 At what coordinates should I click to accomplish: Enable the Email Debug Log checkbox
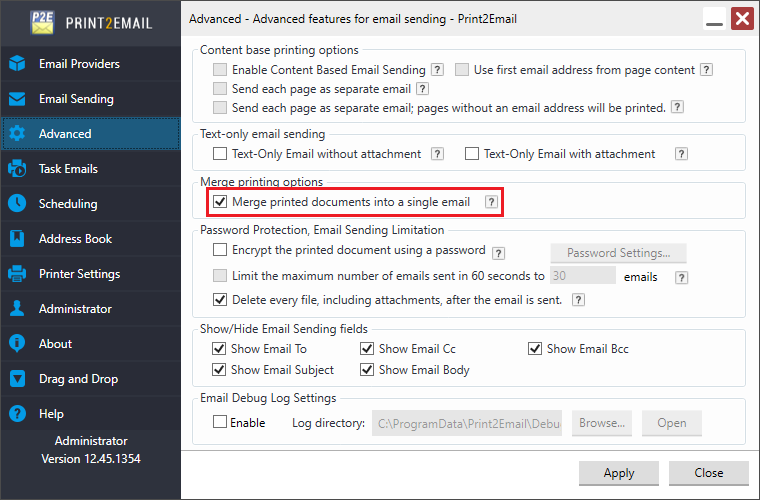click(x=220, y=423)
